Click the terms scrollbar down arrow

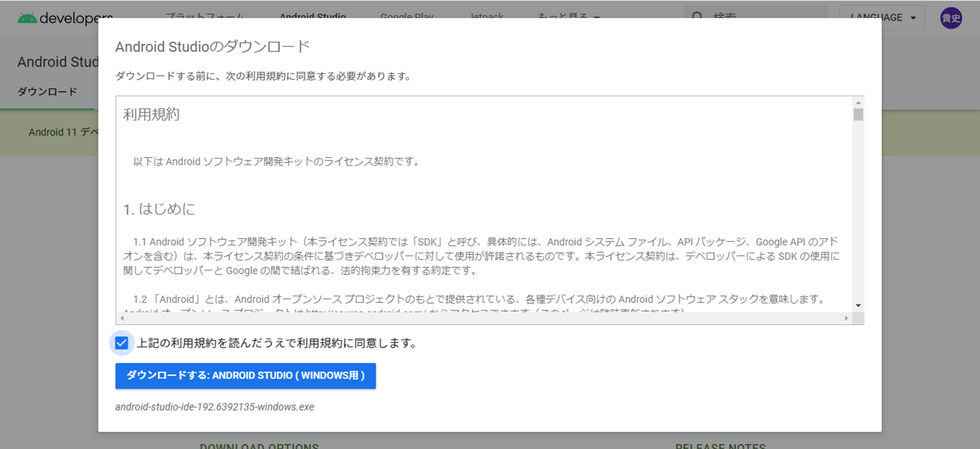pyautogui.click(x=858, y=306)
